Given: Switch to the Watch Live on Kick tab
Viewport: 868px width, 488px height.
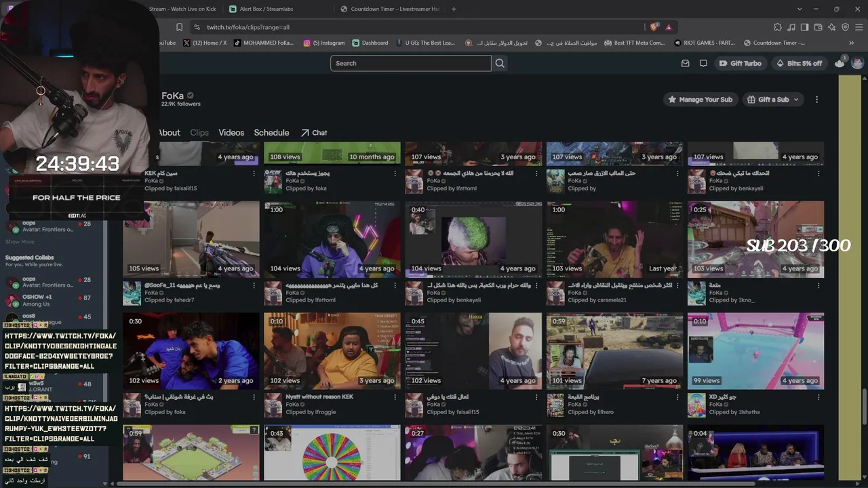Looking at the screenshot, I should (182, 9).
